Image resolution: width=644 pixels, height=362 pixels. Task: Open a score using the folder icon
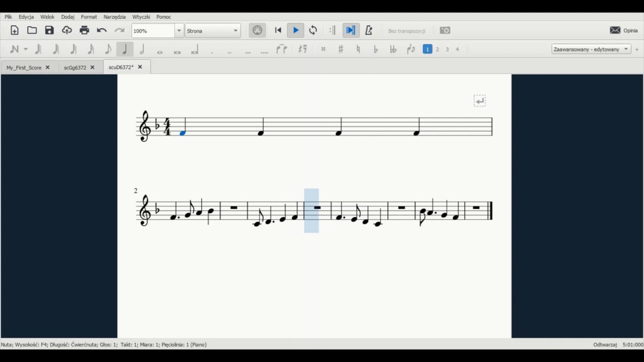click(x=32, y=30)
